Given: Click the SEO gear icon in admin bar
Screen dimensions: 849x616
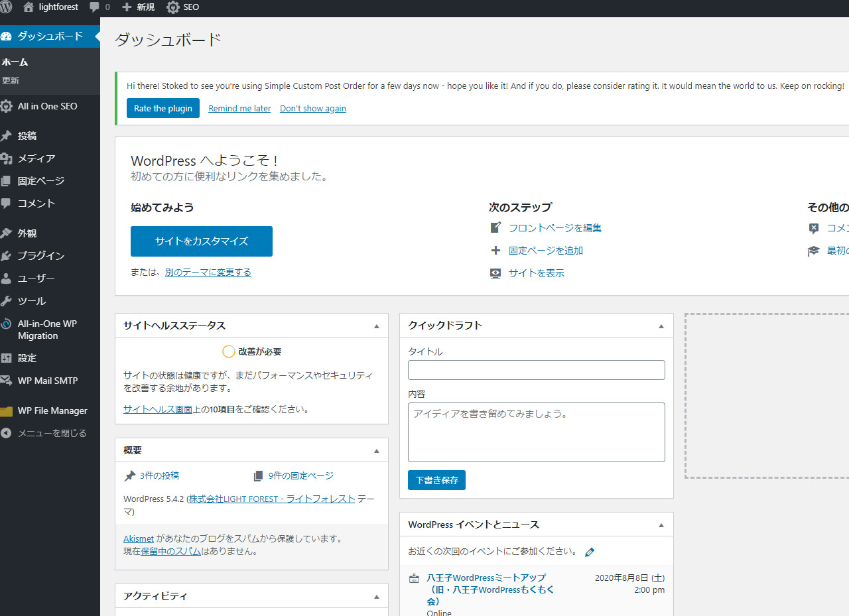Looking at the screenshot, I should coord(173,7).
